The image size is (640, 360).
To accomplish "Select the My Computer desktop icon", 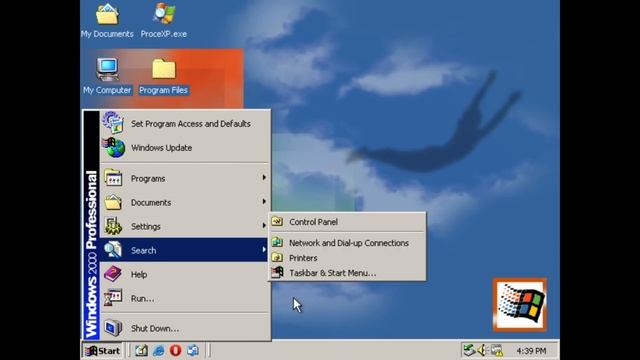I will 107,76.
